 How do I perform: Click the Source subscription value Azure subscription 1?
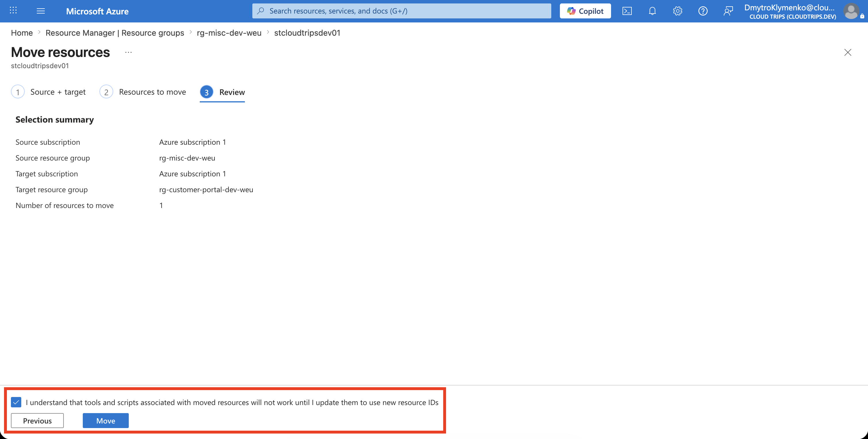pyautogui.click(x=192, y=142)
